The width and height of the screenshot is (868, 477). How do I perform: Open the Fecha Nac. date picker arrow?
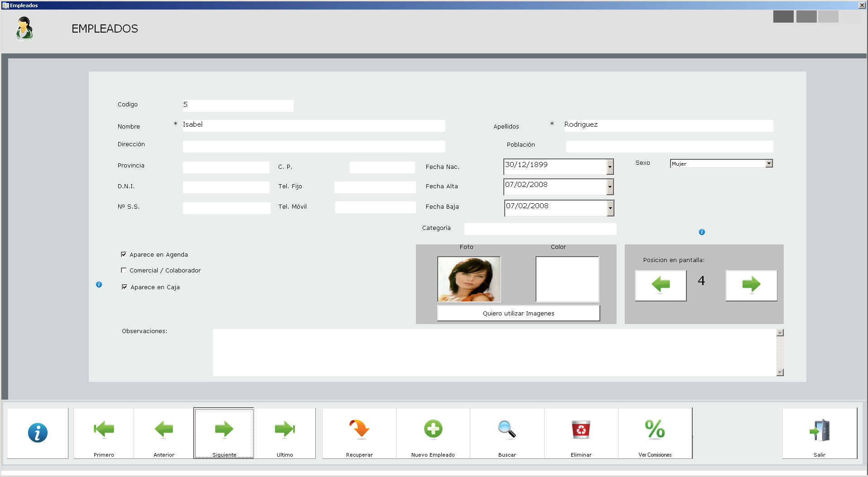coord(610,167)
